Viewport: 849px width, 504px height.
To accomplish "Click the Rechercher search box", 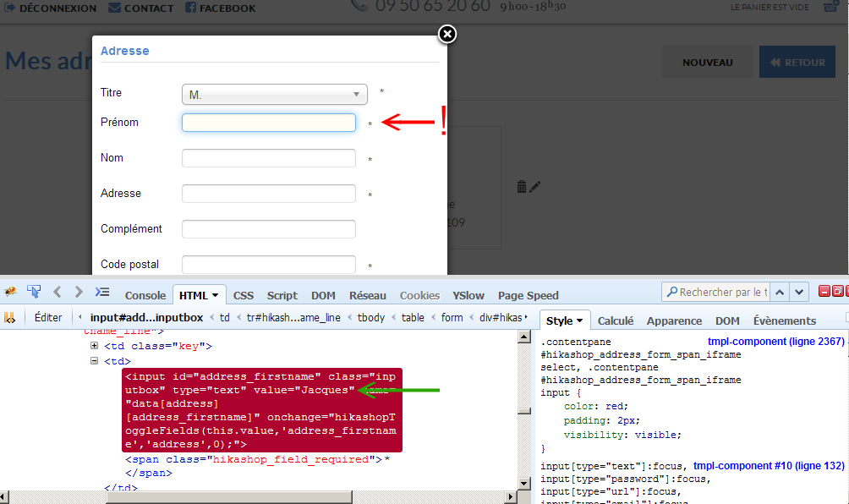I will click(715, 293).
